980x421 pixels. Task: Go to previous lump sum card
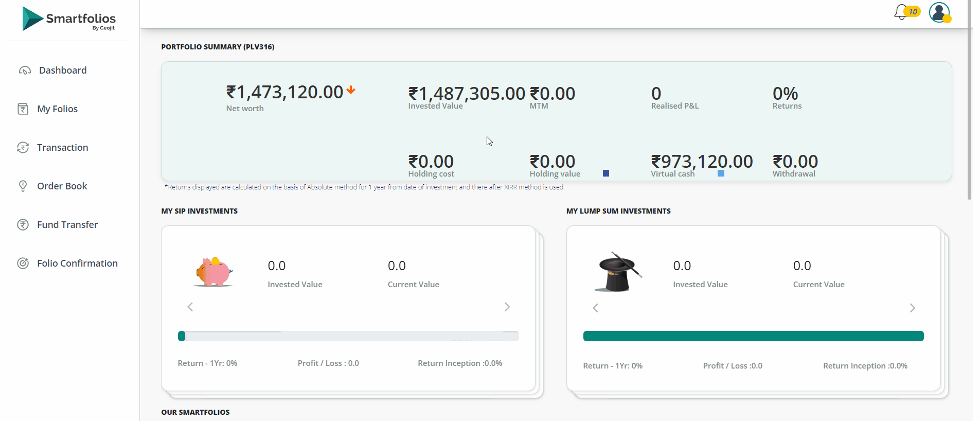(x=596, y=308)
